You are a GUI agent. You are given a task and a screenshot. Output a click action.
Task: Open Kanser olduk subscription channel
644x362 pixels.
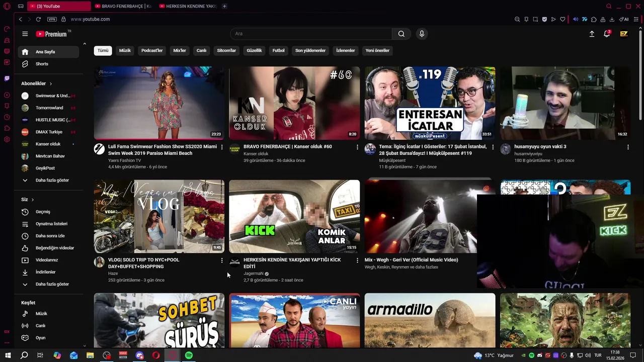coord(48,144)
